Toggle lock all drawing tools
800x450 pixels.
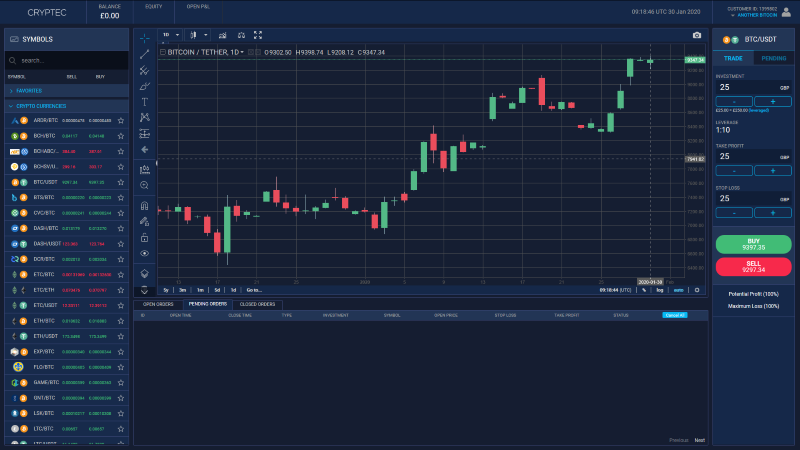(x=145, y=237)
